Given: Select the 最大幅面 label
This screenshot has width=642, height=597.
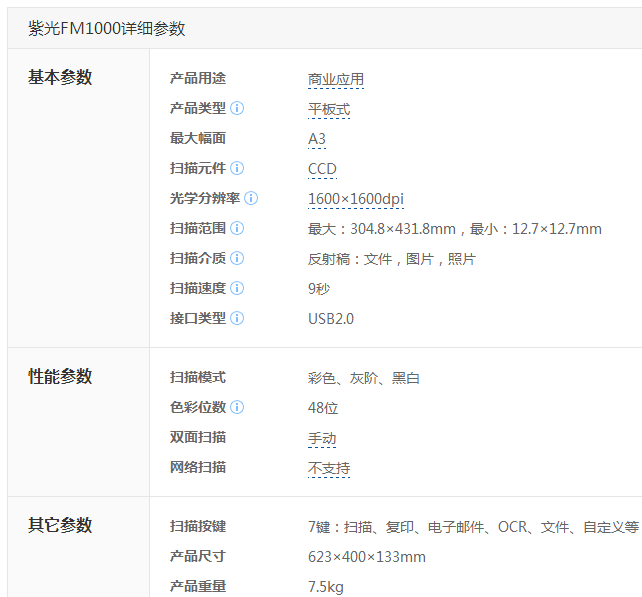Looking at the screenshot, I should tap(198, 138).
